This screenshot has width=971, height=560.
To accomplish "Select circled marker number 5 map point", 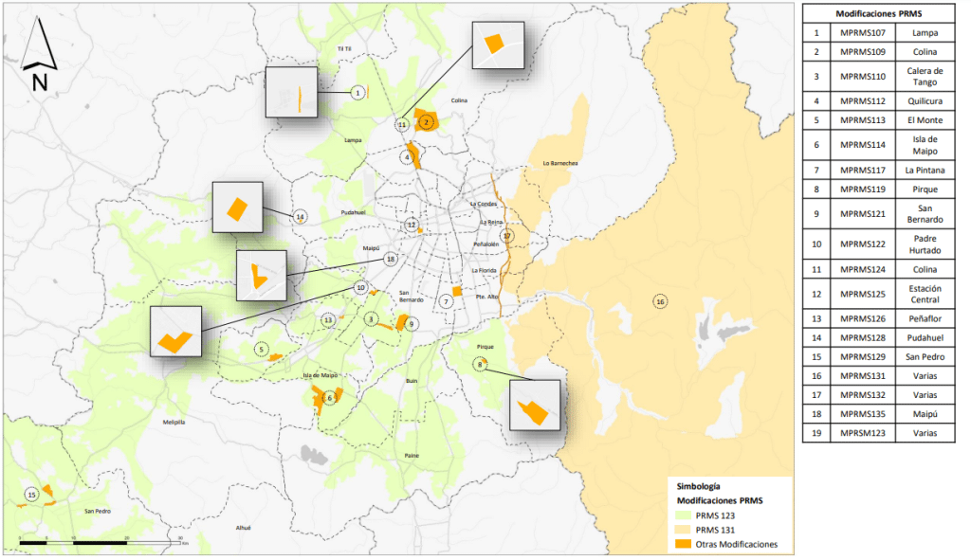I will 260,349.
